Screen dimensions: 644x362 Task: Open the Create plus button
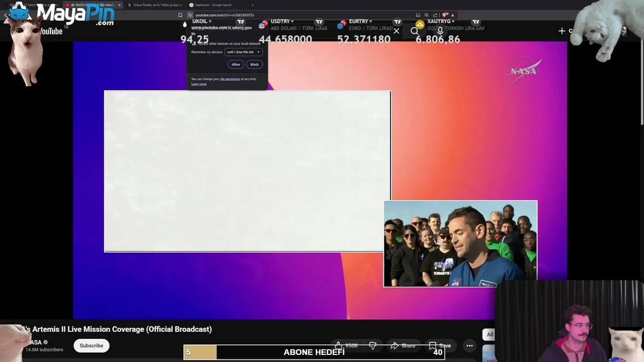(562, 31)
